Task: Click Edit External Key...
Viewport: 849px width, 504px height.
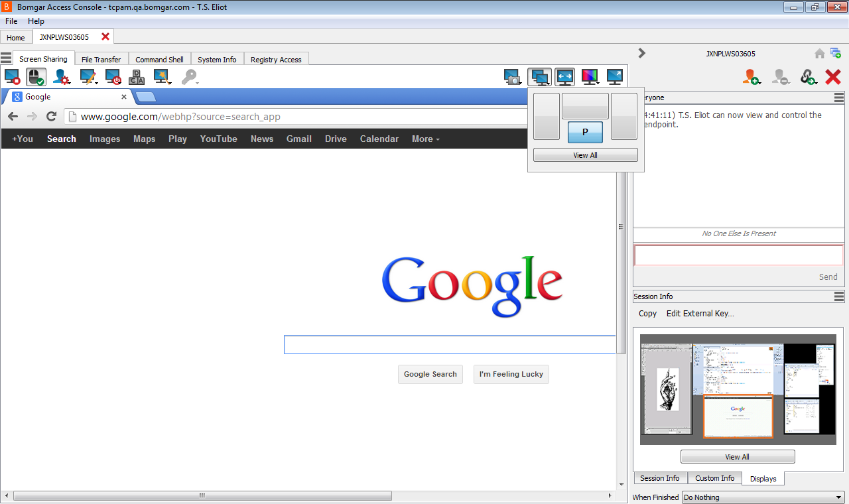Action: (x=700, y=314)
